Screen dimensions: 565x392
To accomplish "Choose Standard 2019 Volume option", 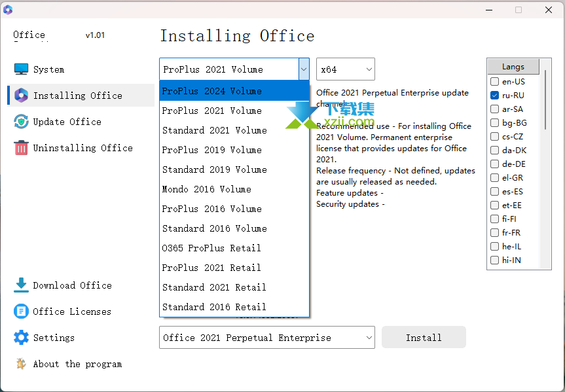I will pyautogui.click(x=234, y=169).
